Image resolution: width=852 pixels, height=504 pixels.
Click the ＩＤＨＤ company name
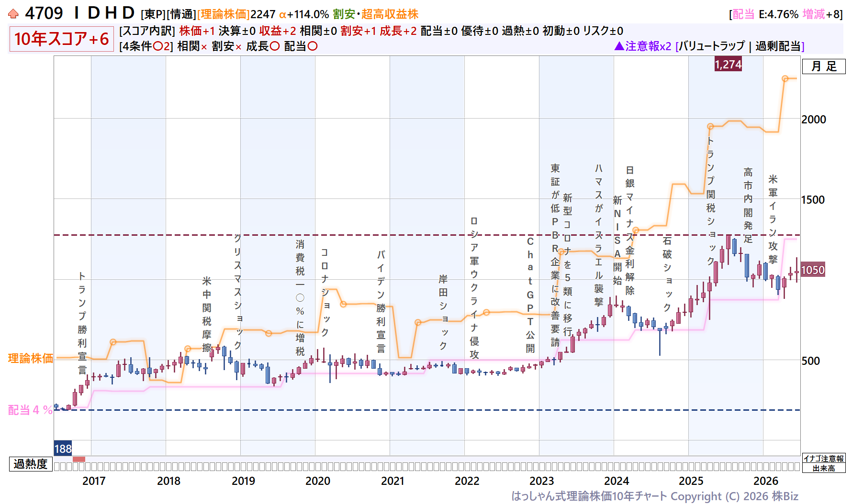click(x=104, y=13)
